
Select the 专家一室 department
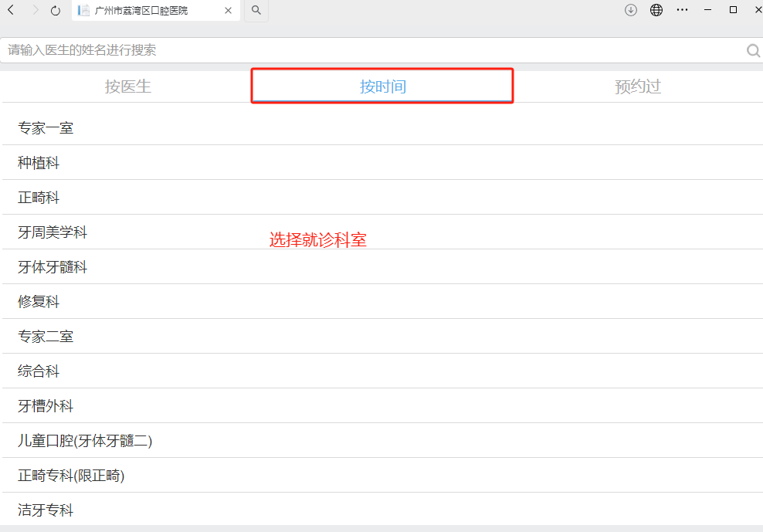pyautogui.click(x=46, y=128)
